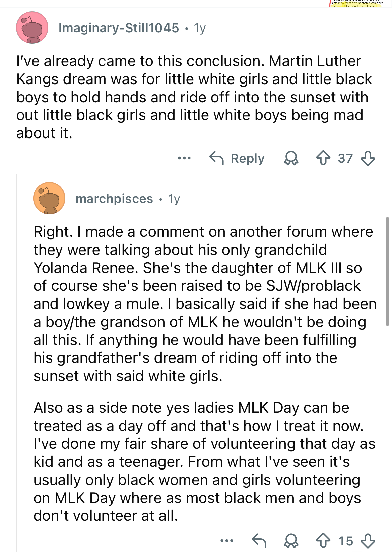
Task: Give an award to Imaginary-Still1045's comment
Action: coord(291,158)
